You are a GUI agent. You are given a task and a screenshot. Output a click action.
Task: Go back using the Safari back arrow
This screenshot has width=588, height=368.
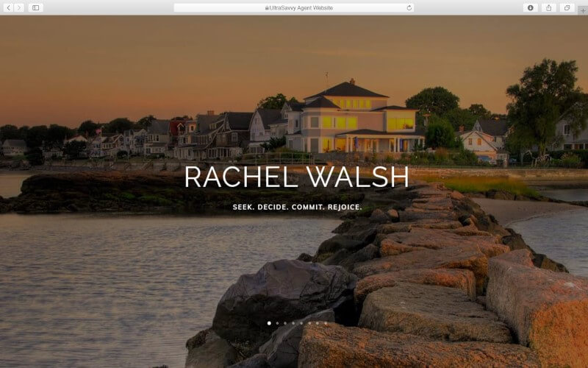[x=9, y=7]
